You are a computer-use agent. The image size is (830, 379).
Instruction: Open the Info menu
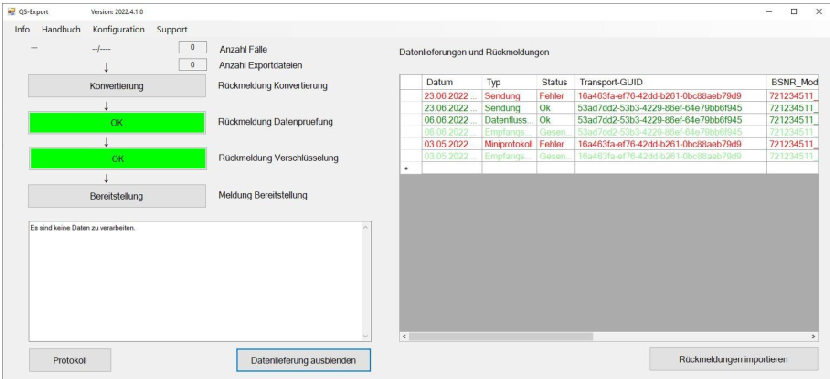(x=22, y=30)
